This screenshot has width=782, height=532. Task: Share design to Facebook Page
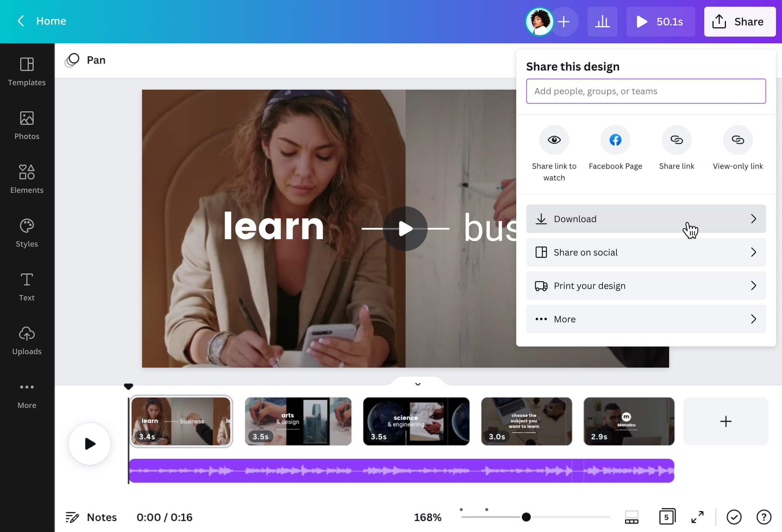coord(615,140)
